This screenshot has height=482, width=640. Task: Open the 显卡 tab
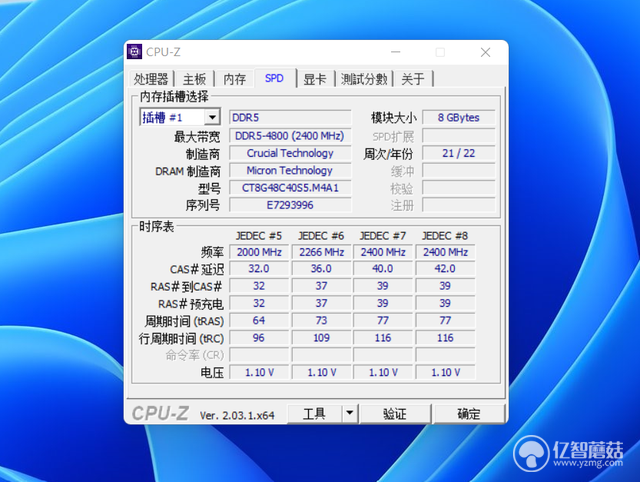(x=315, y=79)
